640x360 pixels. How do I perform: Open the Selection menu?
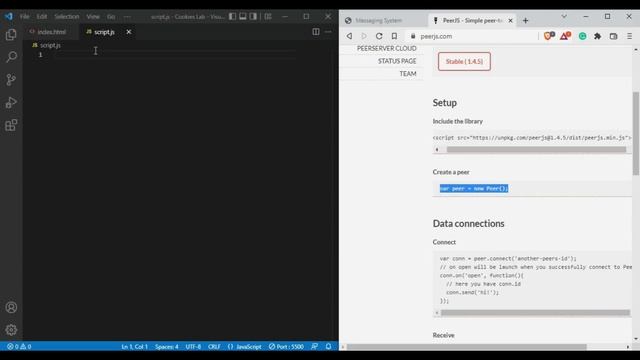(x=67, y=17)
